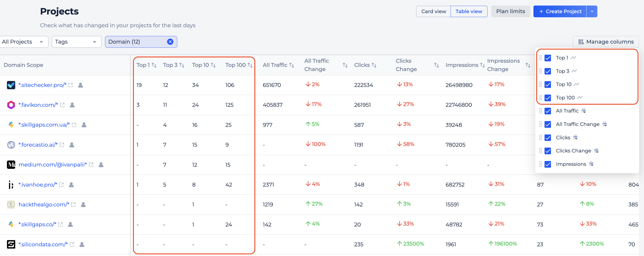Viewport: 644px width, 256px height.
Task: Sort by All Traffic Change arrows
Action: pos(345,65)
